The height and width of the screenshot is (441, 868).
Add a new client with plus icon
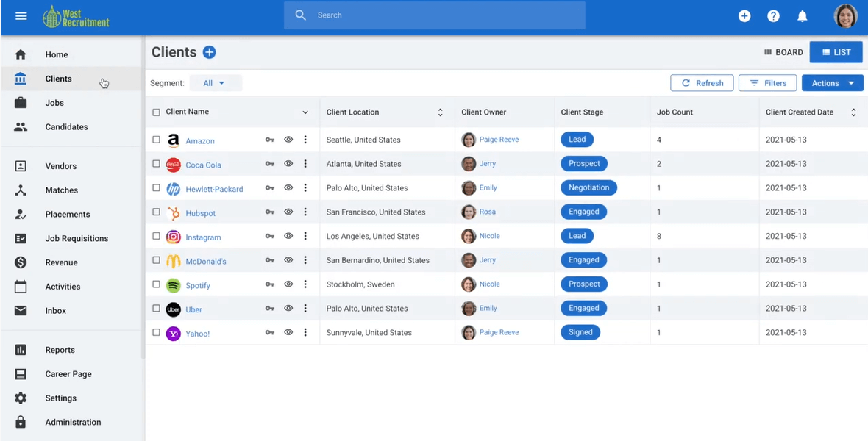coord(209,52)
